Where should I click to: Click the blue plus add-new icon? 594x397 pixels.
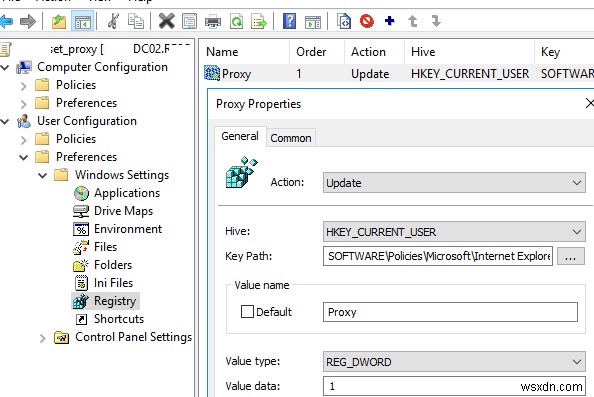coord(390,20)
